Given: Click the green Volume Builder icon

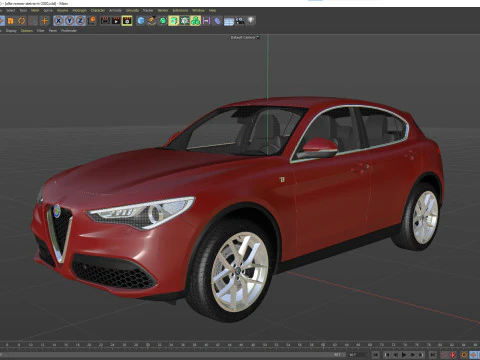Looking at the screenshot, I should point(195,21).
